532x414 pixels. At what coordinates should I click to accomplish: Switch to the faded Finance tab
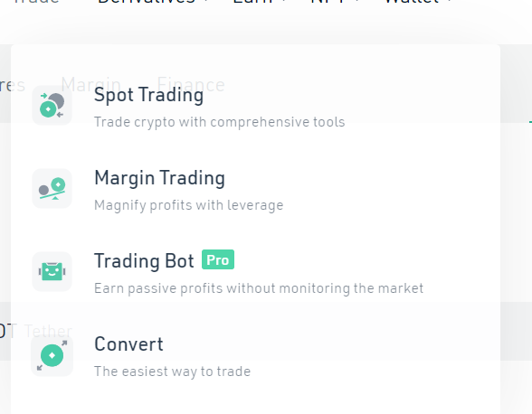[191, 84]
